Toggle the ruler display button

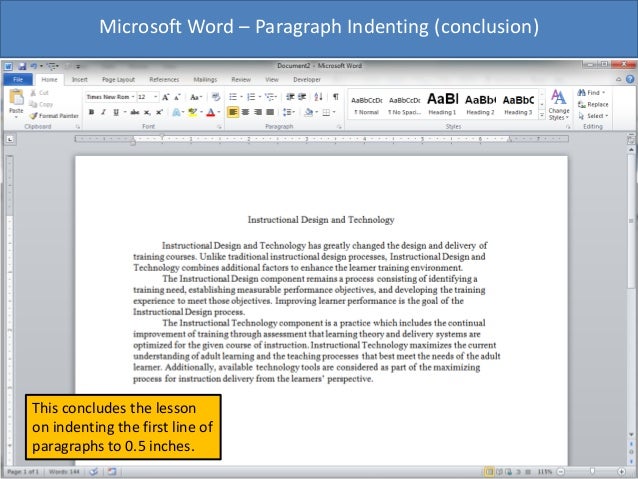pos(631,140)
